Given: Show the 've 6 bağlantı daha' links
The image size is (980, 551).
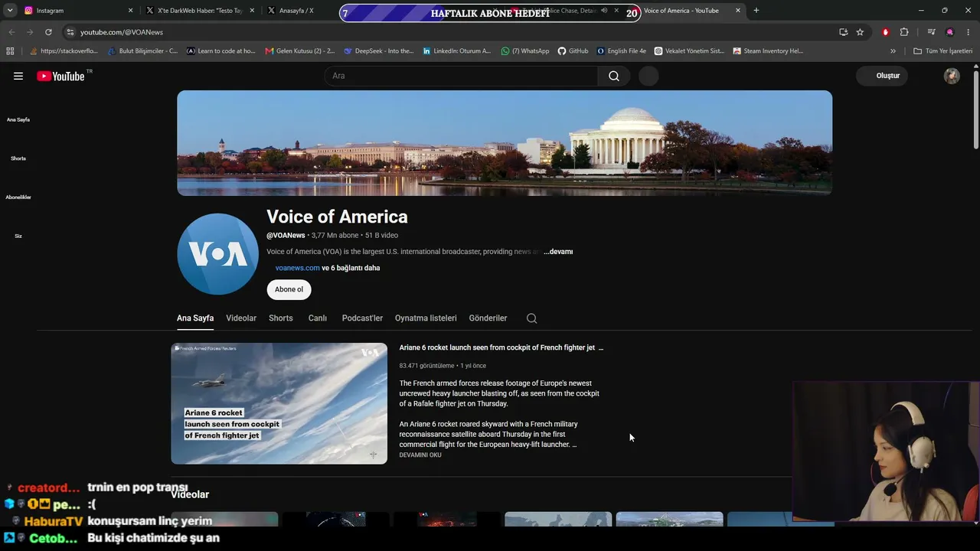Looking at the screenshot, I should [351, 268].
